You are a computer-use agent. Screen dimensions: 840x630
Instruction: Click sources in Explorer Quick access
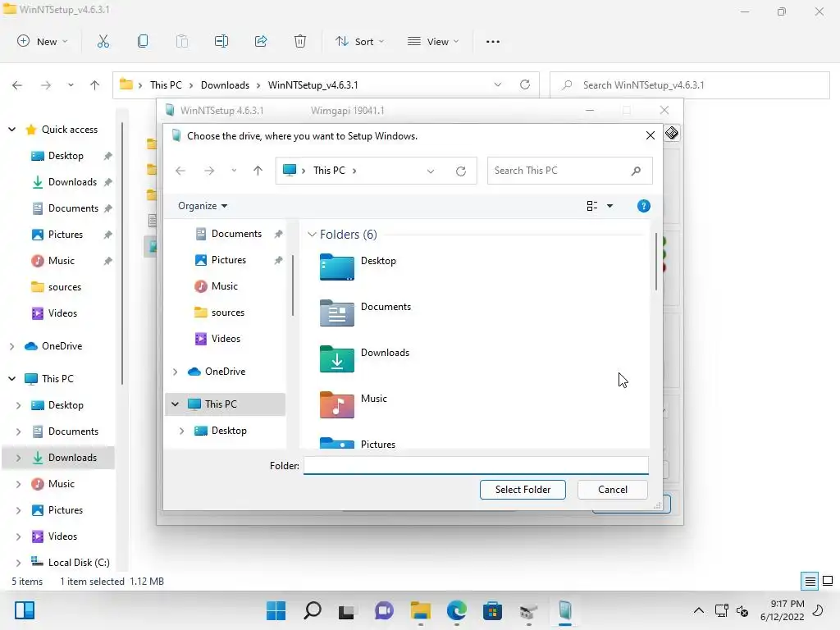pos(64,286)
